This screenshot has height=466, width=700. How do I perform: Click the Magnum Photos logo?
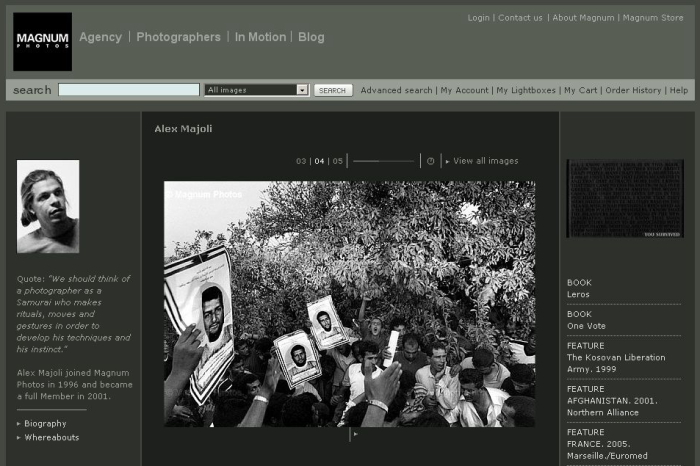[x=42, y=42]
